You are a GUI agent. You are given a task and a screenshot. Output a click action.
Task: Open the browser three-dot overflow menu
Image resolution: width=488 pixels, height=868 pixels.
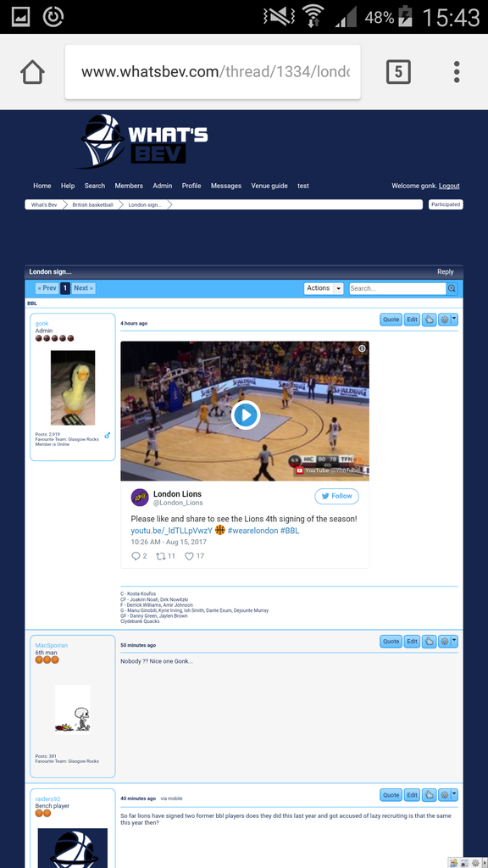(x=457, y=72)
